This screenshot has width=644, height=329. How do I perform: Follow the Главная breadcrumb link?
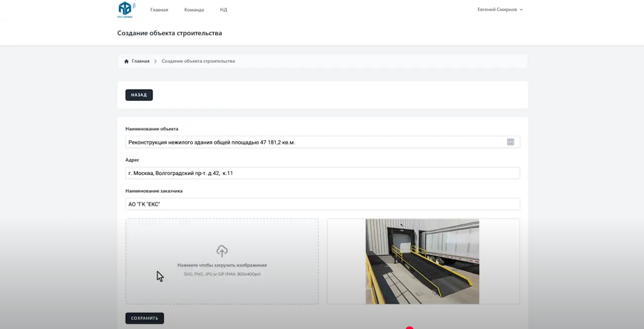(140, 61)
